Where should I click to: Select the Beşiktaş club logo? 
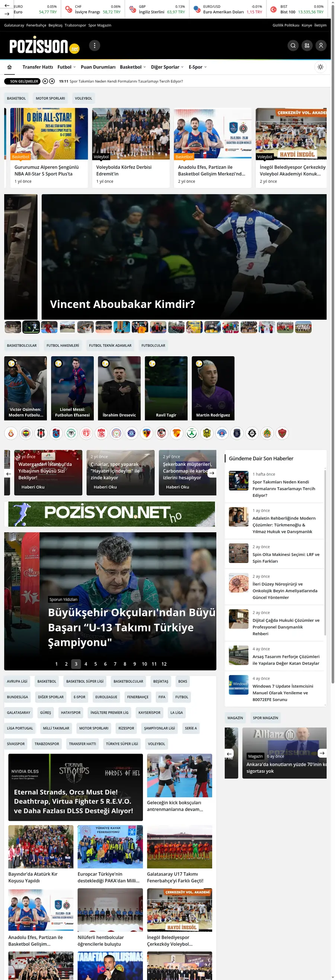(x=41, y=433)
